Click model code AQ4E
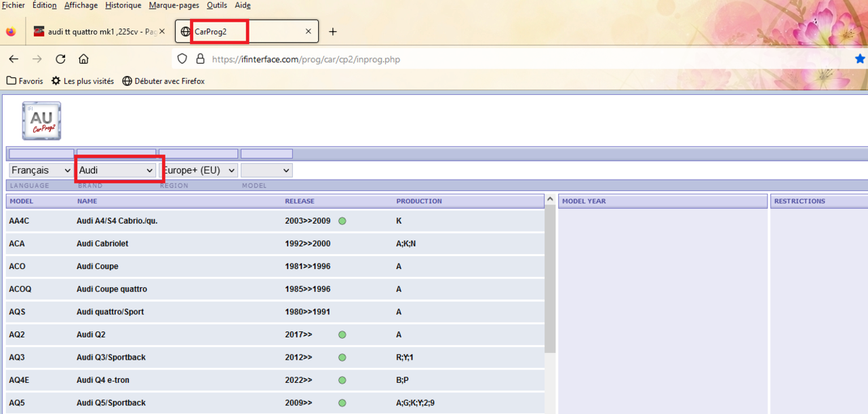868x414 pixels. (x=19, y=380)
